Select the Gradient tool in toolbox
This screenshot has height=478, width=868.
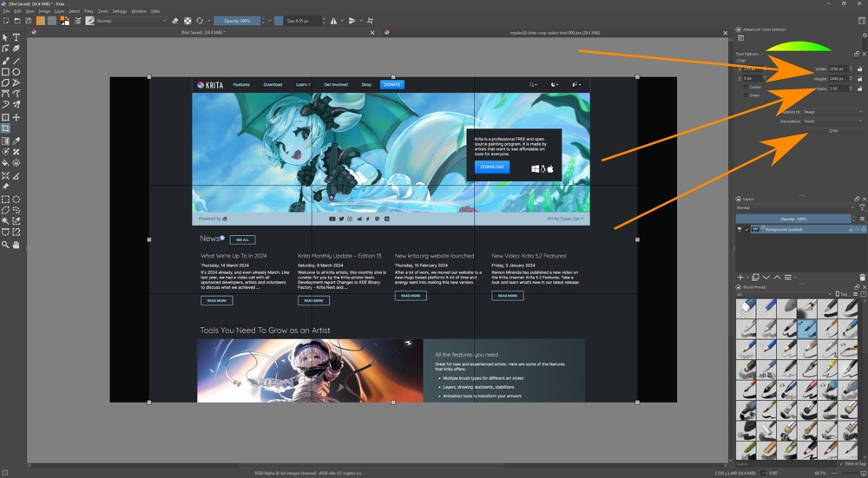click(x=5, y=141)
